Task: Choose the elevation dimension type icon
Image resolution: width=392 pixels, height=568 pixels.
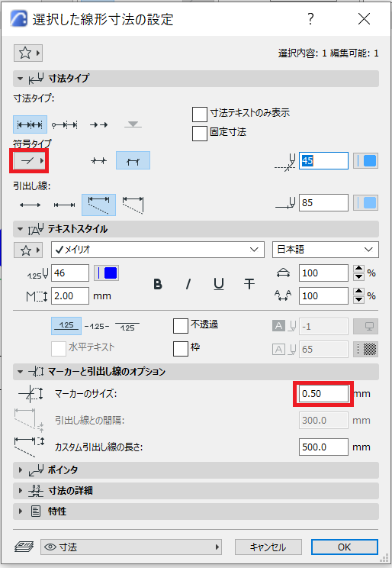Action: coord(133,125)
